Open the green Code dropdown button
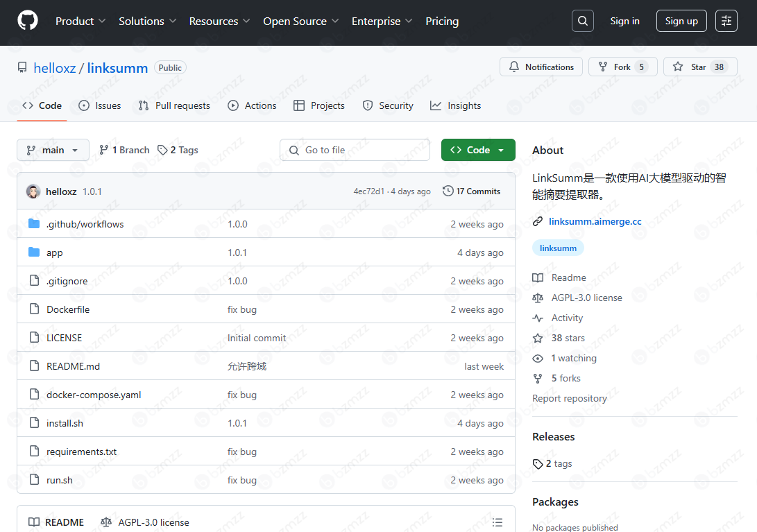 point(478,150)
